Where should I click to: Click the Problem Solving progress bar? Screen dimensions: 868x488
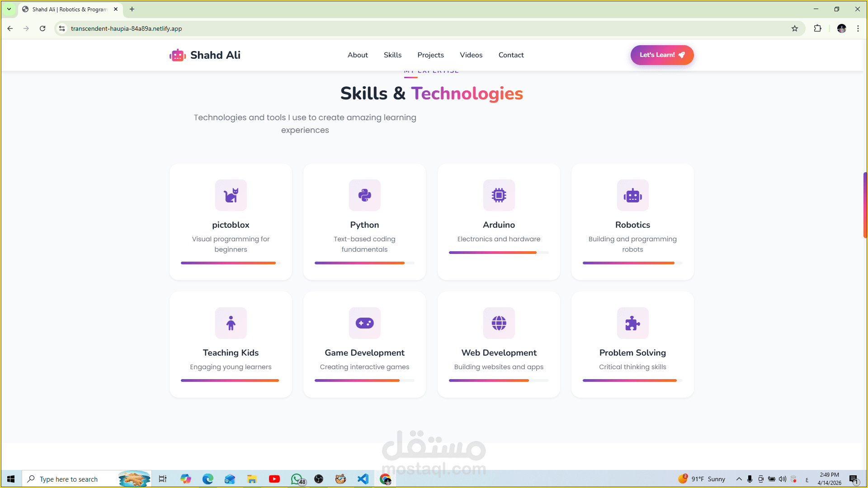coord(632,380)
